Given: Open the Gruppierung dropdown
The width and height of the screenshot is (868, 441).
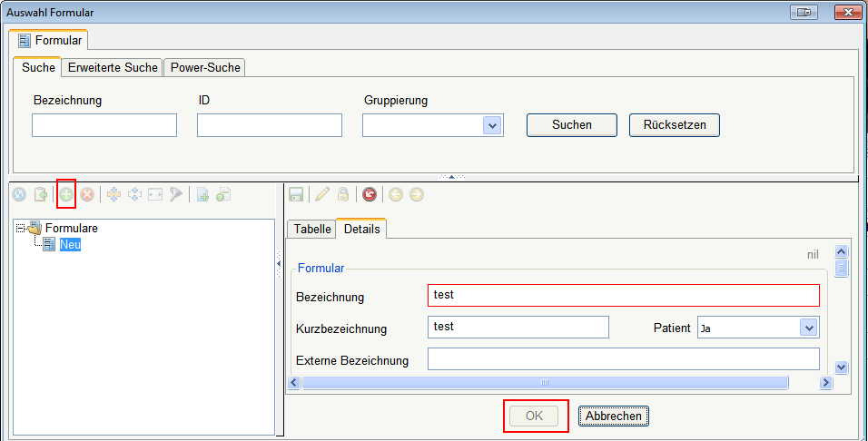Looking at the screenshot, I should coord(492,125).
